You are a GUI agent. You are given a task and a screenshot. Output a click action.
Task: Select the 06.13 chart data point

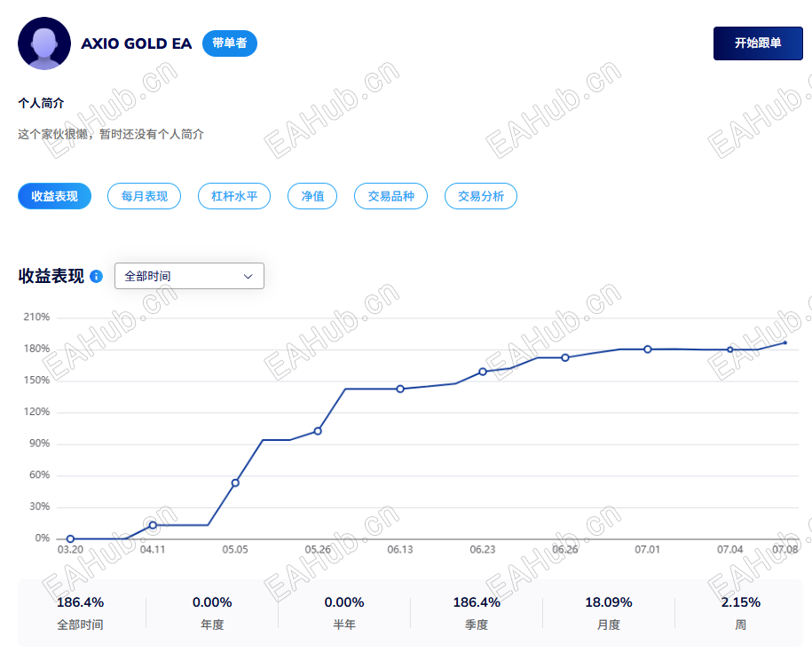click(400, 389)
